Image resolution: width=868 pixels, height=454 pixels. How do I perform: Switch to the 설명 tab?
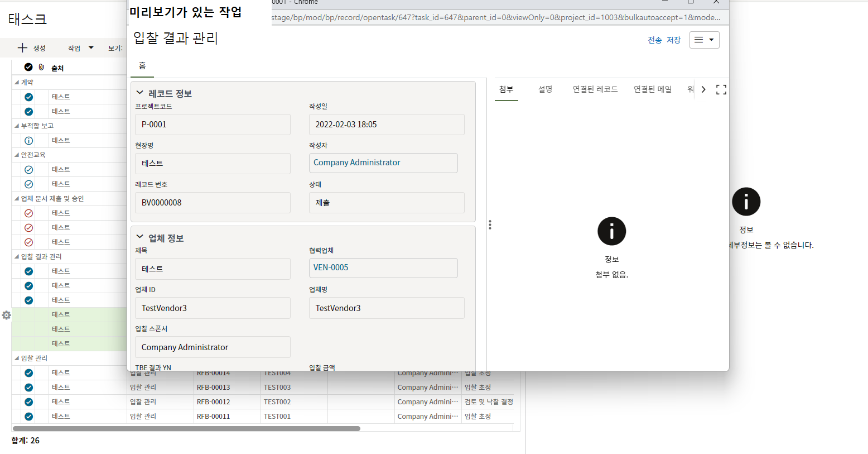coord(545,89)
